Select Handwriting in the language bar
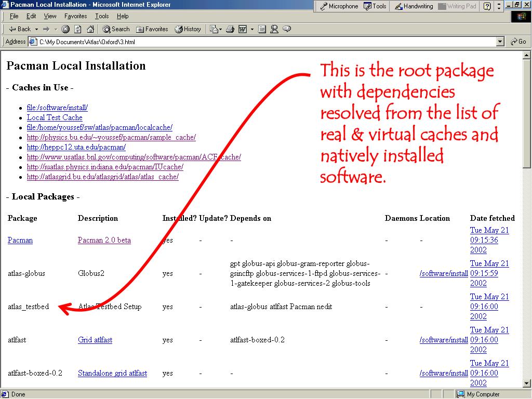This screenshot has height=399, width=532. [414, 6]
